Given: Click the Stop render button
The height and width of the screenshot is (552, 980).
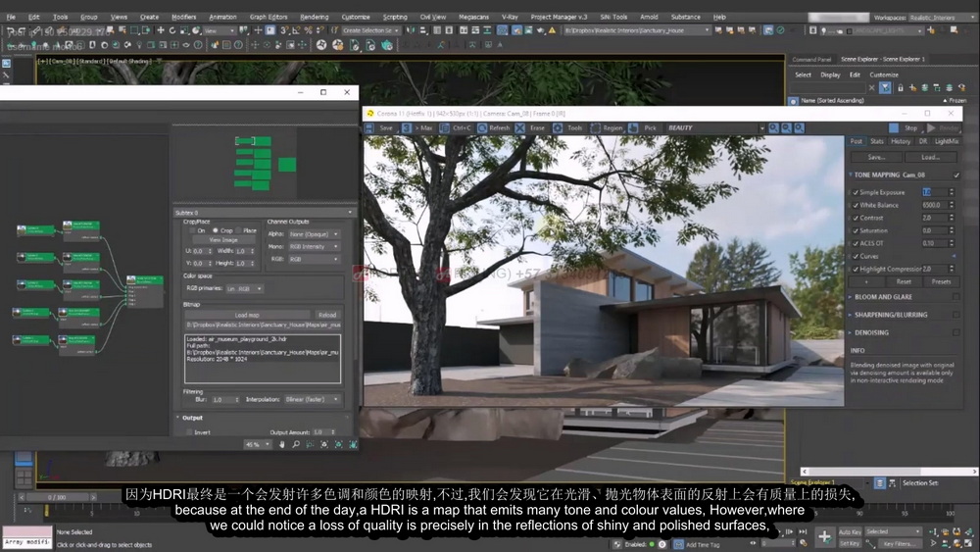Looking at the screenshot, I should pos(905,128).
